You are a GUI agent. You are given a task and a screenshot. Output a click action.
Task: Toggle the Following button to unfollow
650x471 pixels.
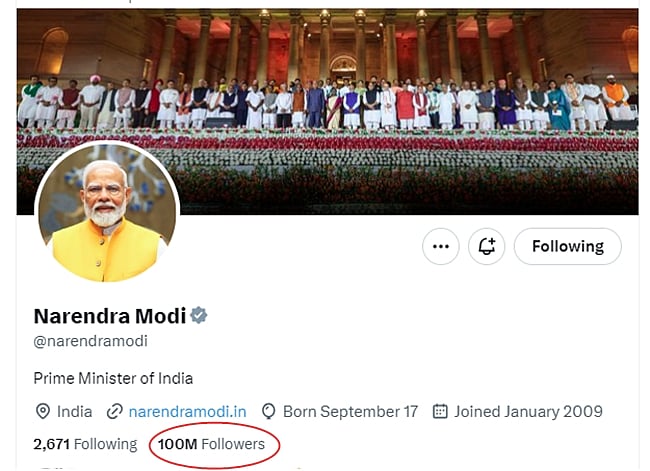[567, 246]
